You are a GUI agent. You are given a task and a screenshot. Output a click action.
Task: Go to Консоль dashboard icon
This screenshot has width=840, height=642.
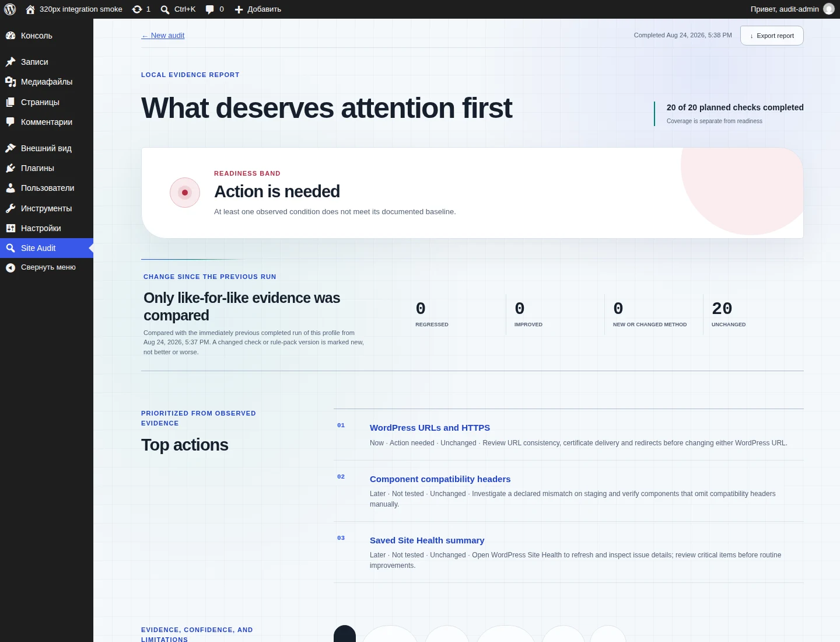point(10,36)
